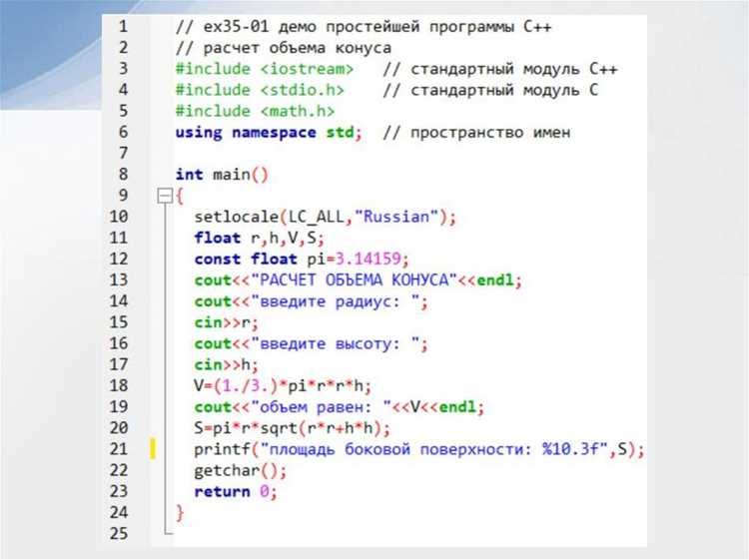Click the opening brace on line 9
749x560 pixels.
[x=180, y=196]
